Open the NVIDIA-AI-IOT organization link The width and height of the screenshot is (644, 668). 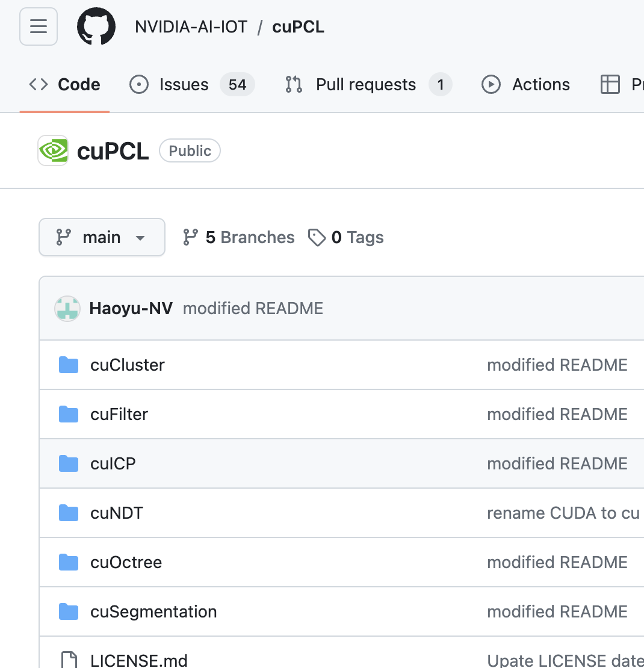coord(191,26)
